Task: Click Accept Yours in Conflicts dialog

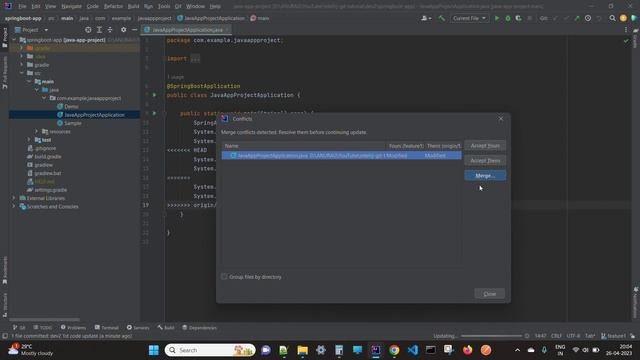Action: [485, 146]
